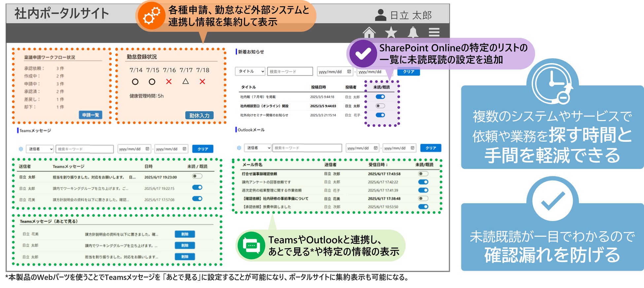The image size is (644, 288).
Task: Toggle read status of mail 旅費申請しました
Action: tap(423, 207)
